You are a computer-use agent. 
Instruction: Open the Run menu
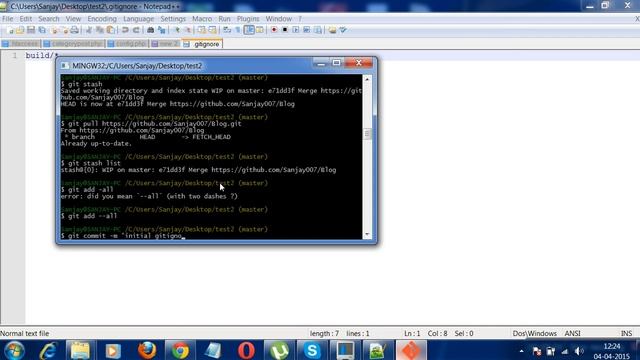click(224, 19)
